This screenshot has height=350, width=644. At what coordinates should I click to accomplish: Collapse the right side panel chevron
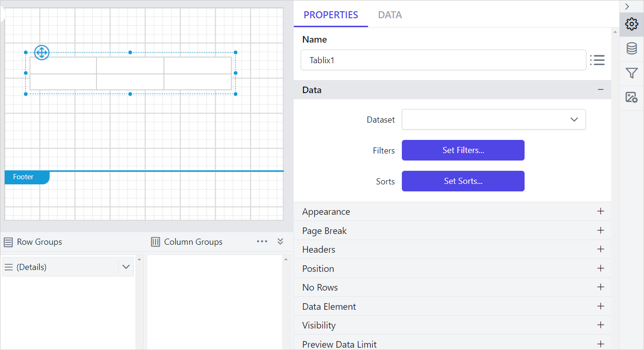(627, 7)
